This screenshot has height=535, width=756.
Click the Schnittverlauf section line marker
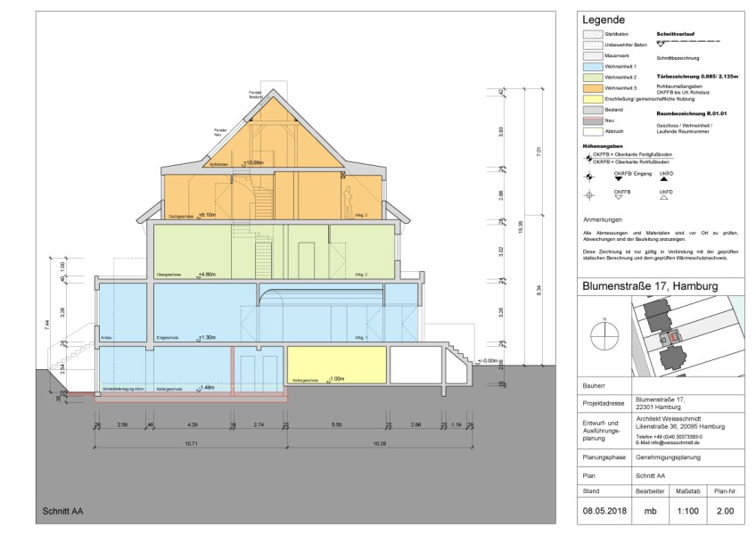click(688, 43)
